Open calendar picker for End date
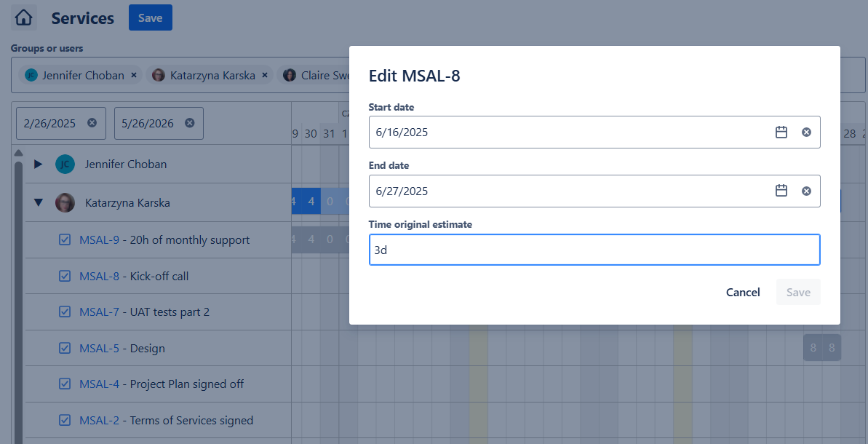The height and width of the screenshot is (444, 868). tap(781, 191)
